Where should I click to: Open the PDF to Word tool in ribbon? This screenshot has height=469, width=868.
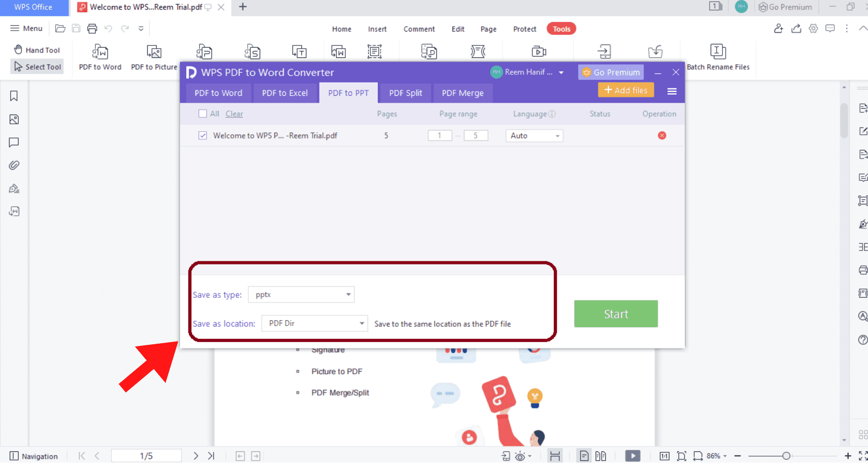tap(100, 57)
